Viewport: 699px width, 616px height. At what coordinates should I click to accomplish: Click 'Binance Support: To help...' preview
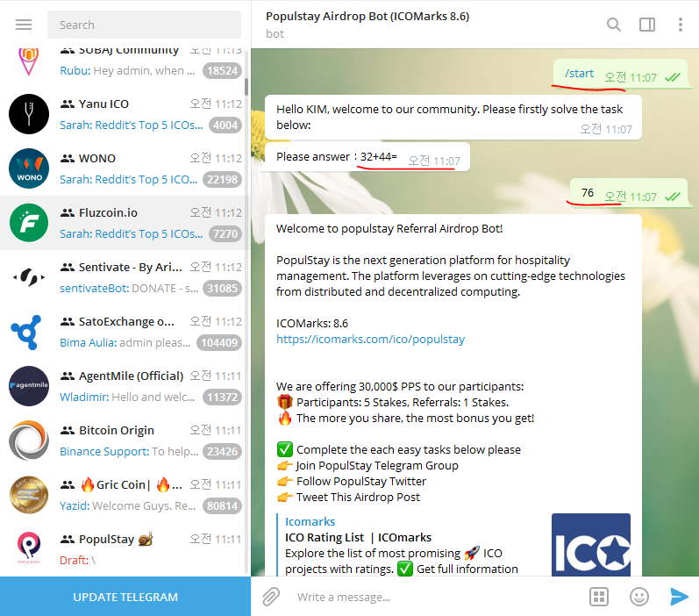coord(129,451)
